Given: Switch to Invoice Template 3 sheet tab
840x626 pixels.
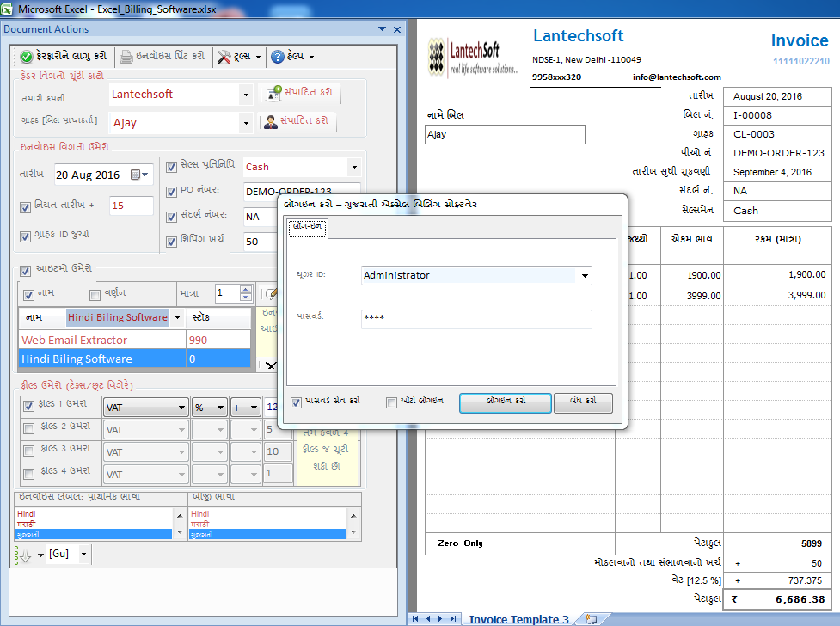Looking at the screenshot, I should coord(518,619).
